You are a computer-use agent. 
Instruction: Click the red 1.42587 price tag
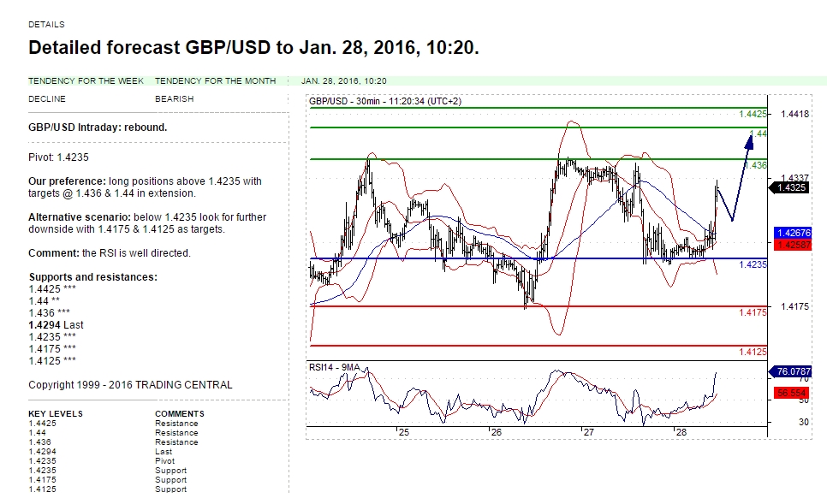793,245
